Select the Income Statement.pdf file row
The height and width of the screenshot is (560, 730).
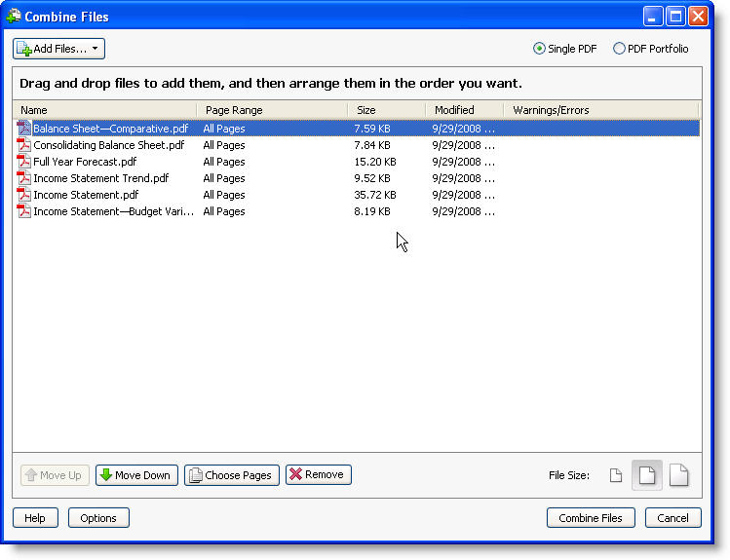[x=356, y=195]
